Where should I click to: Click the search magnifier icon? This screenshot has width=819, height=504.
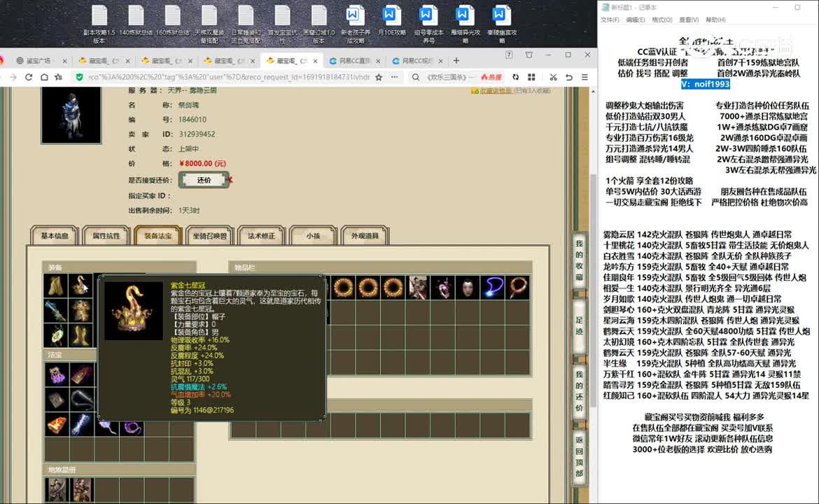tap(415, 77)
